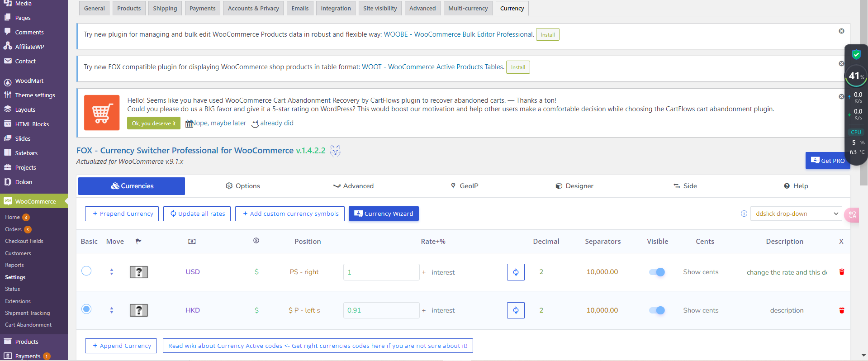The image size is (868, 361).
Task: Open the GeoIP tab
Action: pyautogui.click(x=465, y=186)
